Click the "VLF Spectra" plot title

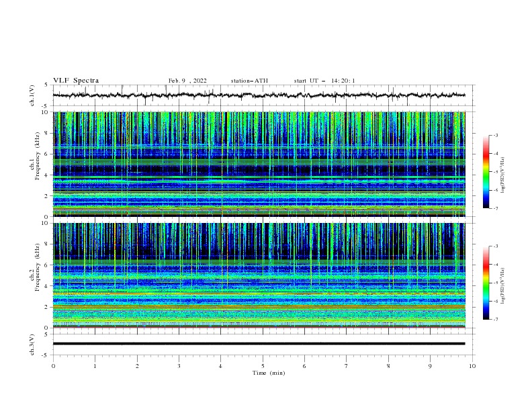[x=76, y=81]
